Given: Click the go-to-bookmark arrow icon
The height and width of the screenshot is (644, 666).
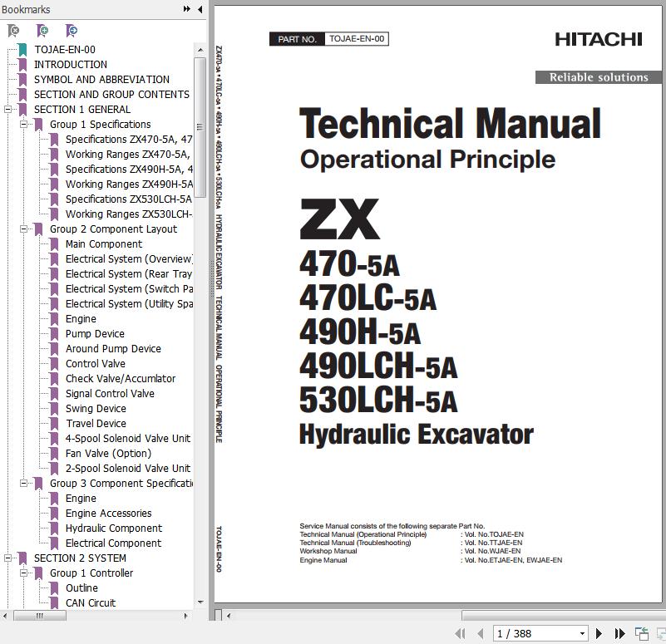Looking at the screenshot, I should pyautogui.click(x=72, y=31).
